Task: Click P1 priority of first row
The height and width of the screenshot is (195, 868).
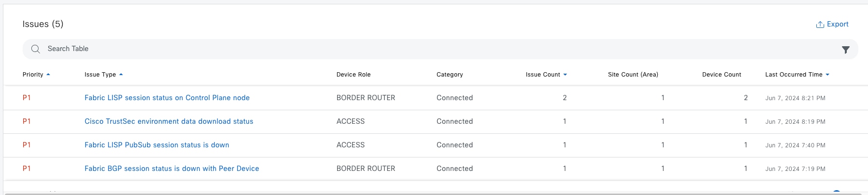Action: point(27,98)
